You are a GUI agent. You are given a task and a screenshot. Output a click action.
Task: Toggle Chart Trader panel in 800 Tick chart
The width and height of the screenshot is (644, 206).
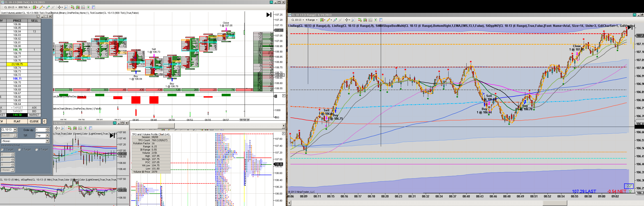[x=72, y=7]
